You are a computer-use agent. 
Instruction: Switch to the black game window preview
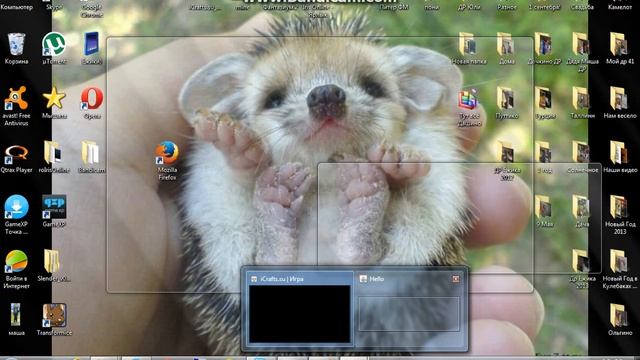300,313
